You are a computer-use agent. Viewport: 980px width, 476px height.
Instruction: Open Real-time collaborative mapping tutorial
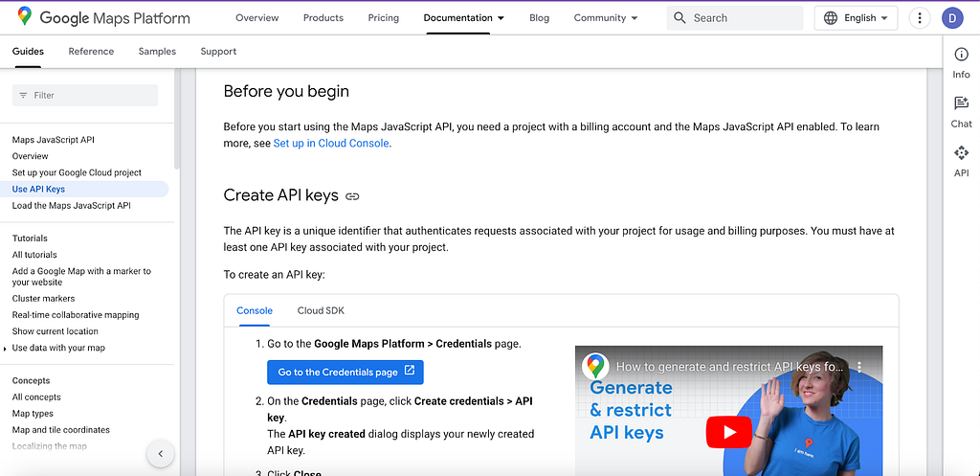tap(76, 315)
